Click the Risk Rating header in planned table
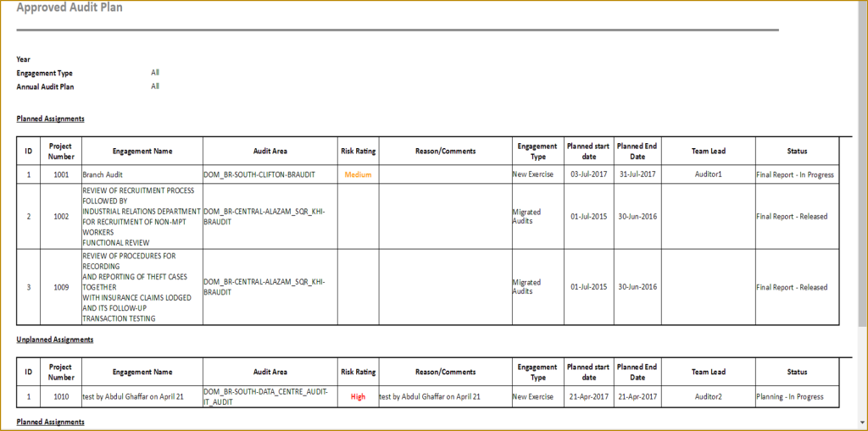This screenshot has height=431, width=868. pos(359,151)
